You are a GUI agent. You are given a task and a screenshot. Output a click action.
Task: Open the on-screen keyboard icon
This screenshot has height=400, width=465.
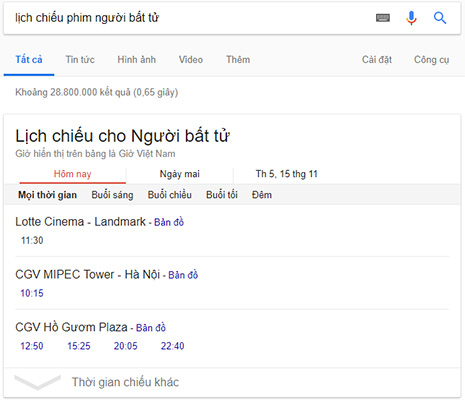[x=383, y=18]
